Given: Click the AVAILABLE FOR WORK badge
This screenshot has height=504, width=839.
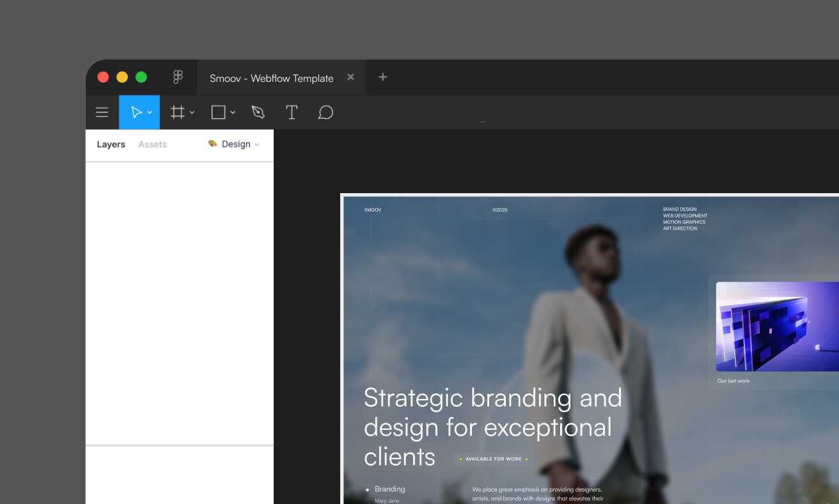Looking at the screenshot, I should coord(494,459).
